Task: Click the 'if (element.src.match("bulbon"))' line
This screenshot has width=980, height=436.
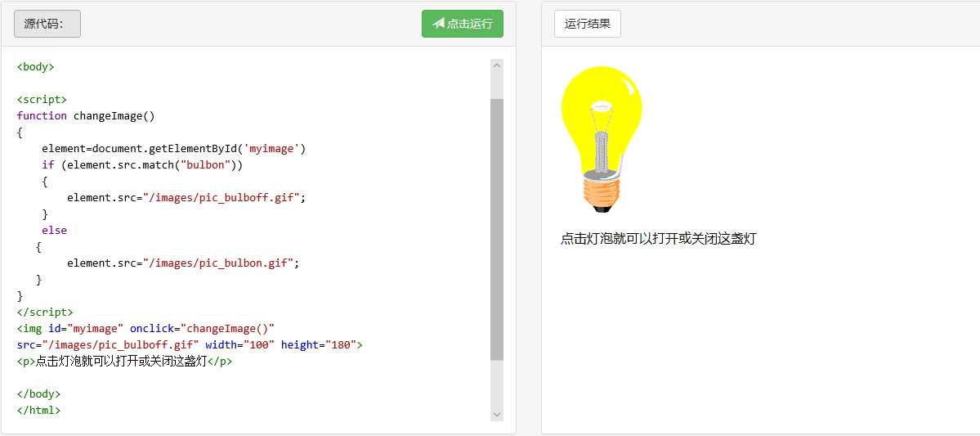Action: pyautogui.click(x=142, y=165)
